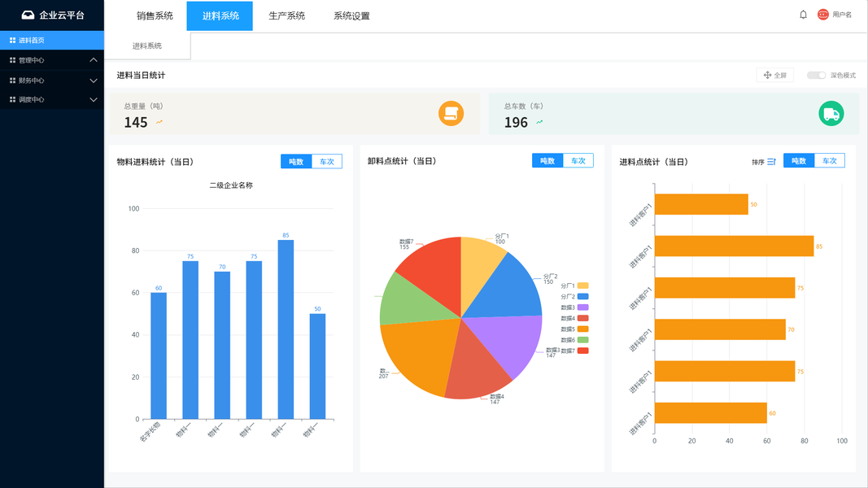Open the 进料系统 top tab
Viewport: 868px width, 488px height.
220,15
